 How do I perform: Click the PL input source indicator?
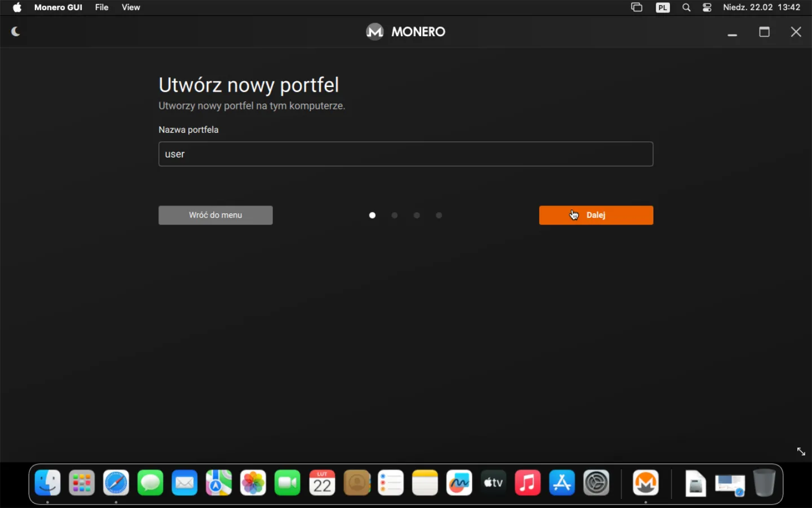click(663, 7)
